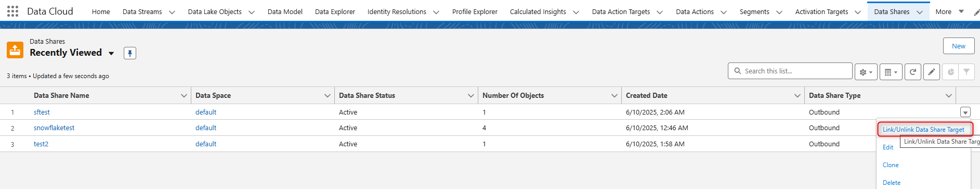
Task: Open the table display-as selector
Action: (891, 72)
